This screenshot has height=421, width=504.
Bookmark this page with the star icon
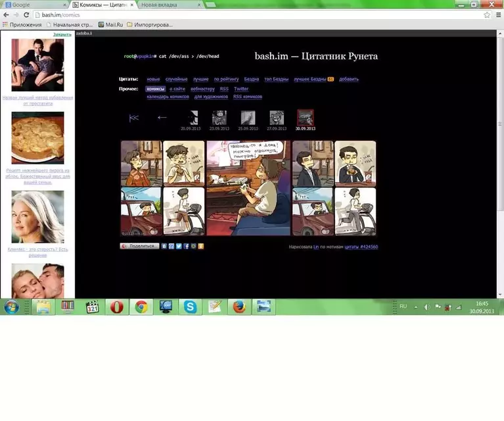click(487, 15)
